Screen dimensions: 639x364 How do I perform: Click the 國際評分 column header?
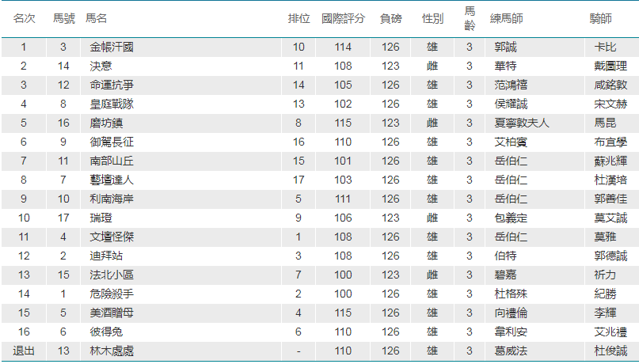pos(343,18)
